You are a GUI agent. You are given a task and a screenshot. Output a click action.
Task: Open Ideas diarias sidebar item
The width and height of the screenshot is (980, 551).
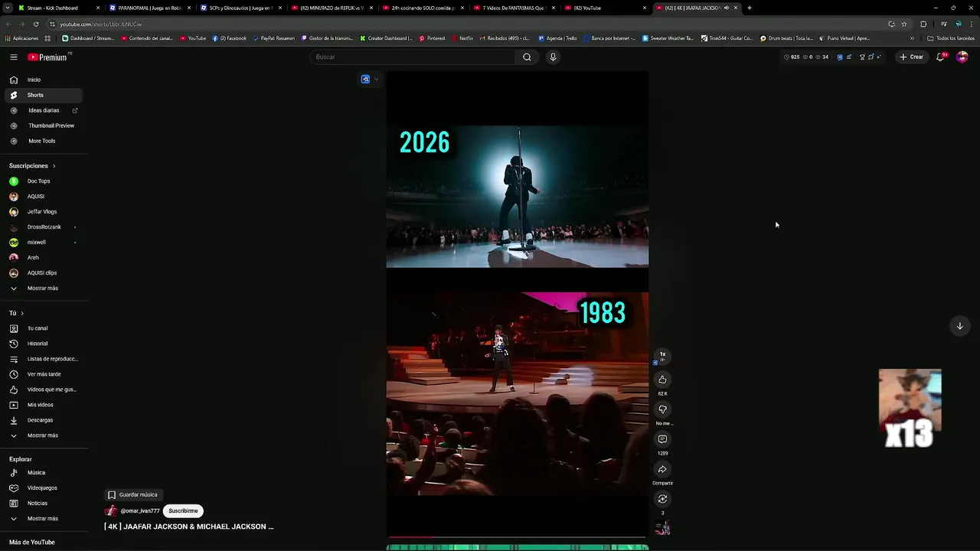[x=44, y=110]
